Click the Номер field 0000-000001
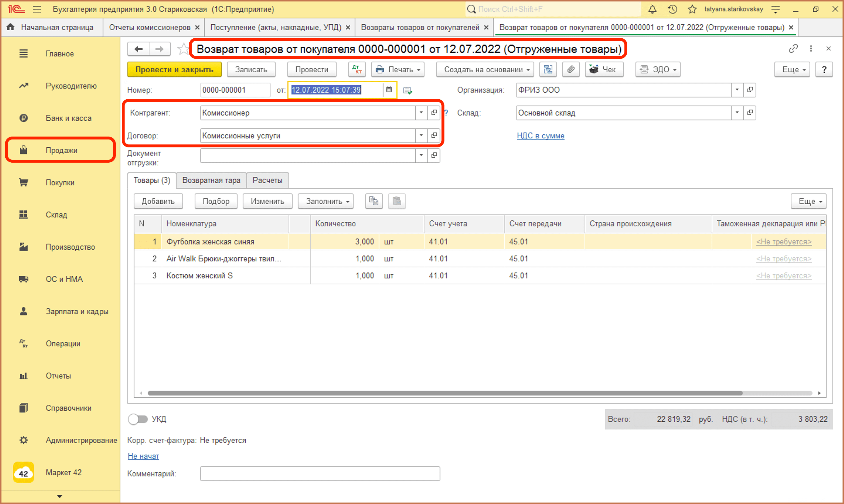844x504 pixels. pos(235,90)
